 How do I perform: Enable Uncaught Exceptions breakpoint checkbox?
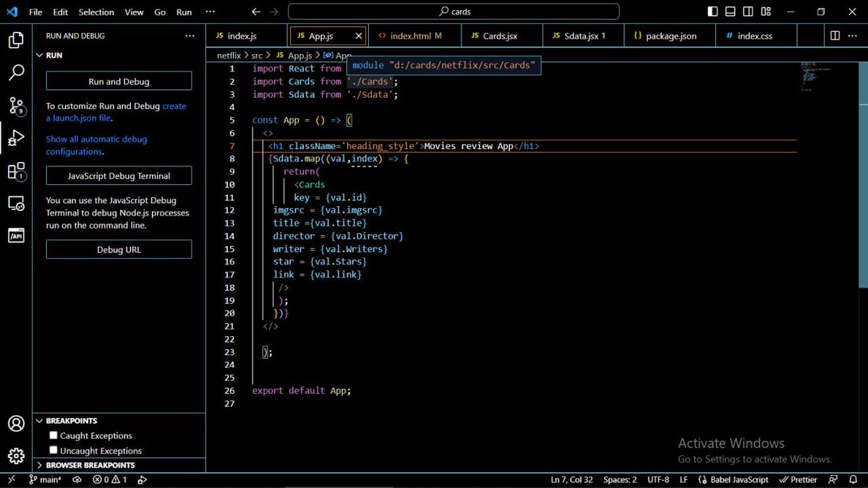pyautogui.click(x=54, y=450)
